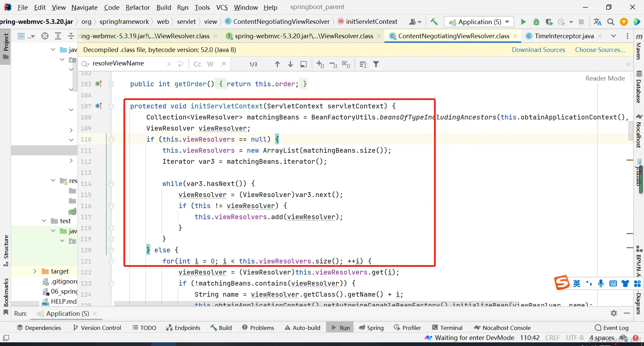Click the multiline lines icon in find bar
This screenshot has width=644, height=346.
pyautogui.click(x=363, y=64)
